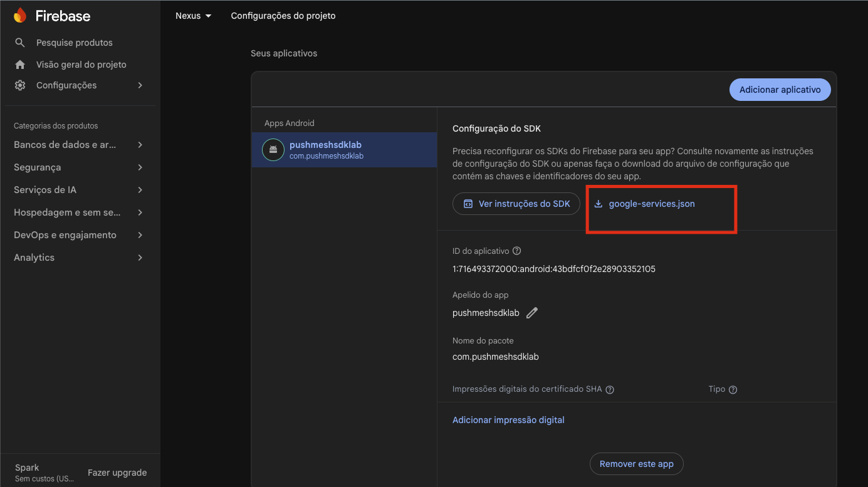
Task: Click package name com.pushmeshsdklab value
Action: 496,357
